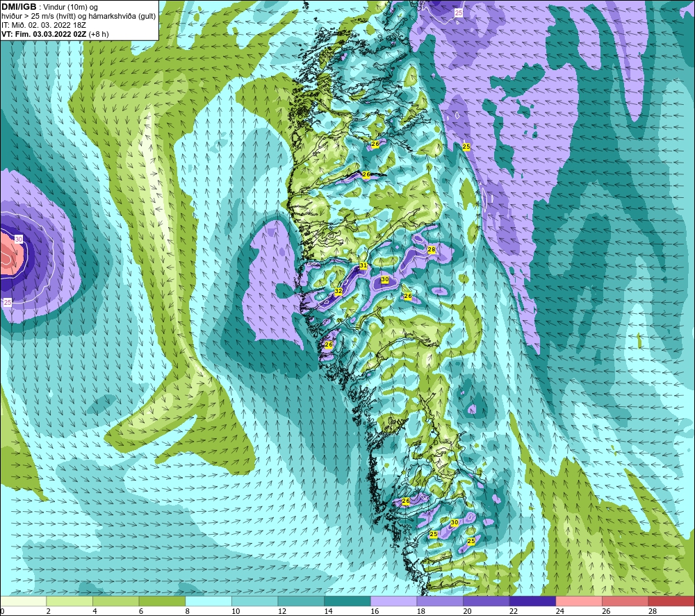Click the legend scale number '2'
Screen dimensions: 695x616
[x=49, y=611]
